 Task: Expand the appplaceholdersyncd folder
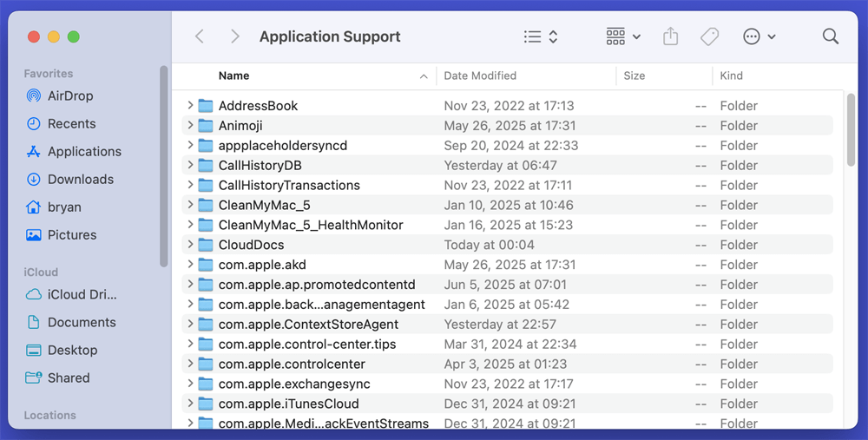[x=190, y=145]
